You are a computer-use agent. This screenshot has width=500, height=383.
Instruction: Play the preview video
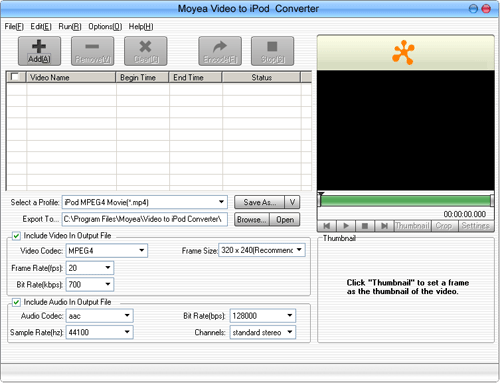[346, 226]
